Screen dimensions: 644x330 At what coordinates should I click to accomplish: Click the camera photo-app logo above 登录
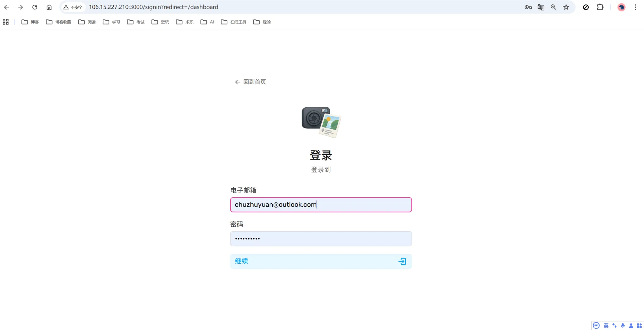(320, 122)
